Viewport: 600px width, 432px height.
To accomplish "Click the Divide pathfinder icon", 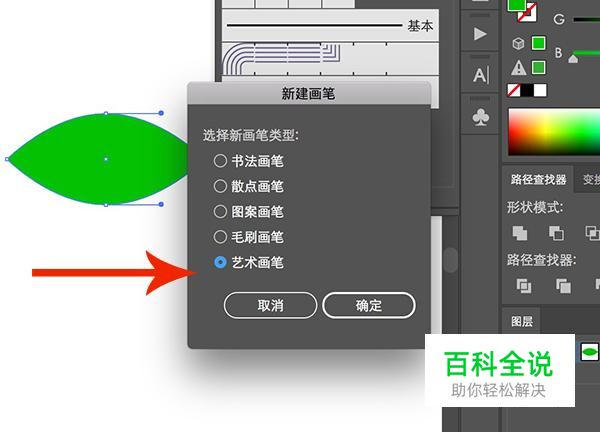I will pos(523,285).
